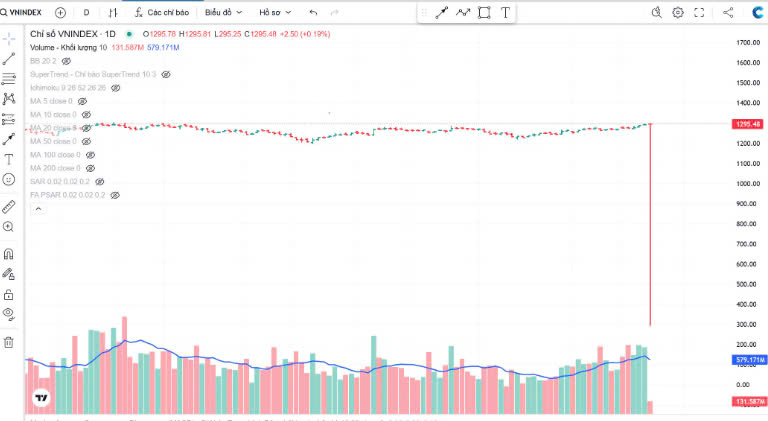Open the quick search icon at top right
This screenshot has width=768, height=421.
pos(657,13)
